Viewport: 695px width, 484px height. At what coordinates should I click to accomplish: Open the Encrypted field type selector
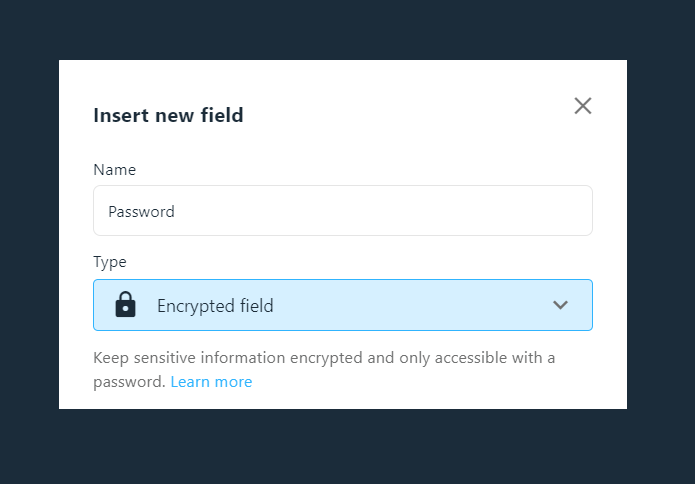[343, 305]
